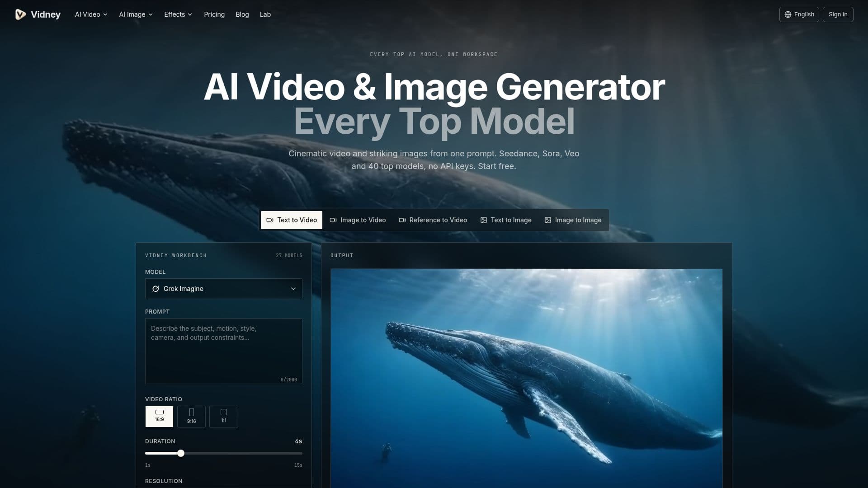Click the Vidney logo icon
Image resolution: width=868 pixels, height=488 pixels.
click(x=20, y=14)
